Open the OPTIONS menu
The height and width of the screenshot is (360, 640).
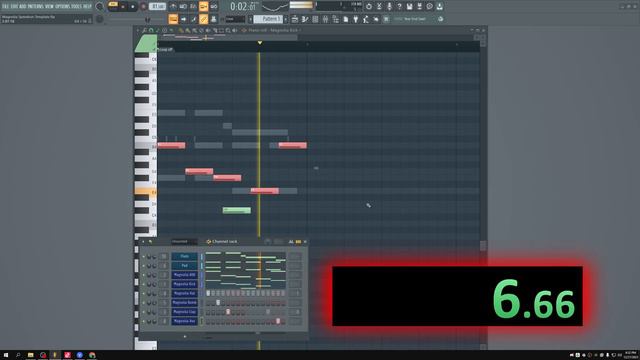coord(62,7)
